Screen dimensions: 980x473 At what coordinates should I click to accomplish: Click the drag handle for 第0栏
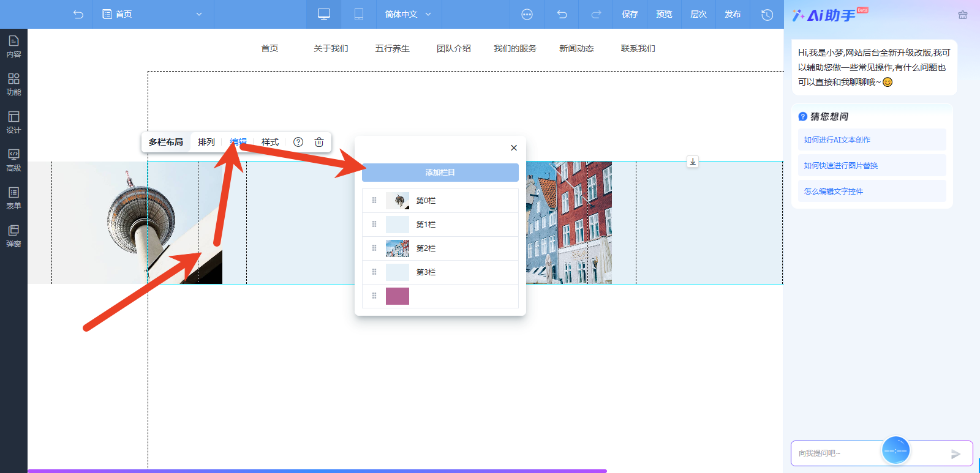tap(374, 200)
